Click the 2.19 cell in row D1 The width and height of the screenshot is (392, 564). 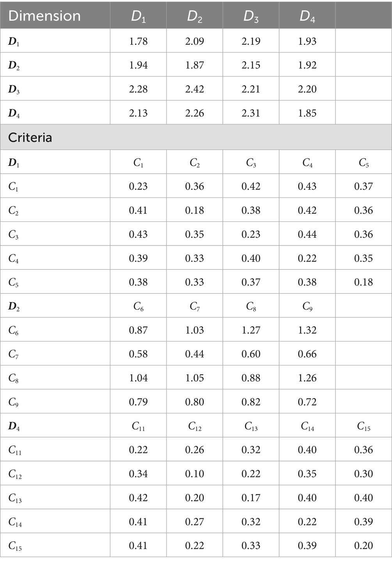[x=251, y=41]
